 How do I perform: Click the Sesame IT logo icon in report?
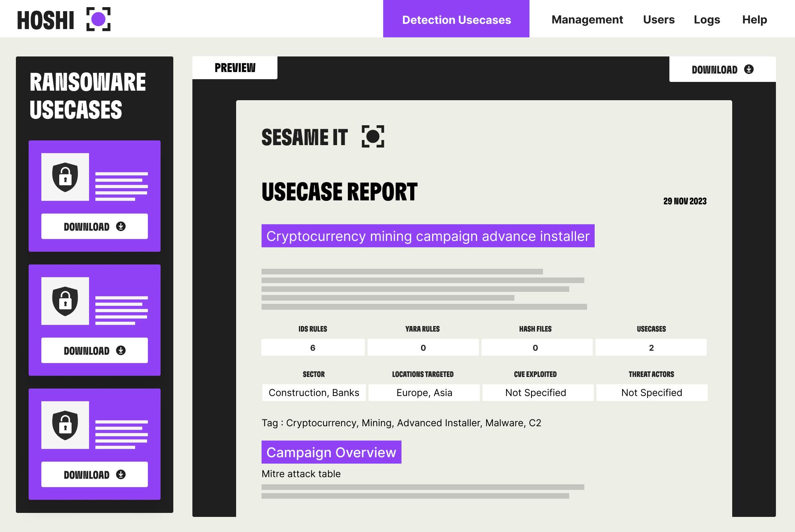click(373, 136)
